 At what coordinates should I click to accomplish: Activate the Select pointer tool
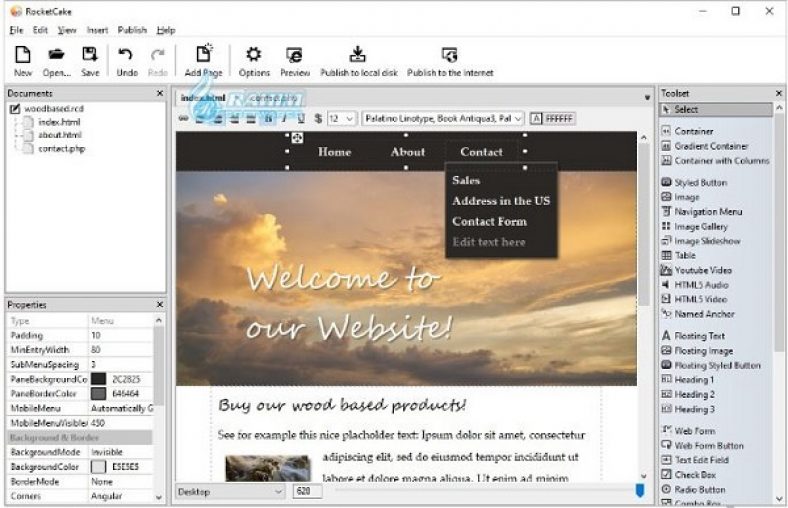point(716,110)
